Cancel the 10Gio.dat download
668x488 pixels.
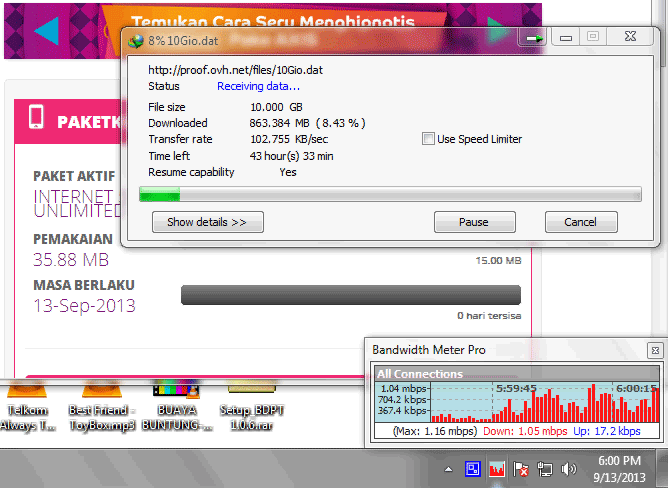coord(581,222)
